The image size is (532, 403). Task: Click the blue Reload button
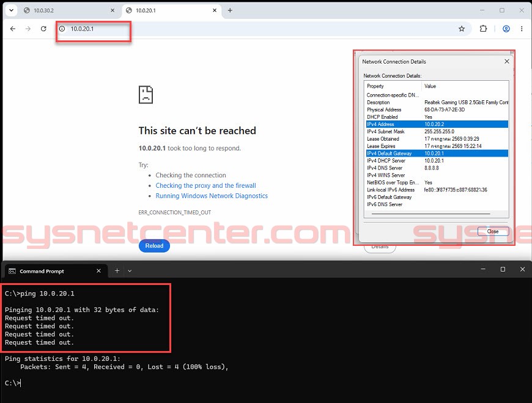click(x=154, y=246)
